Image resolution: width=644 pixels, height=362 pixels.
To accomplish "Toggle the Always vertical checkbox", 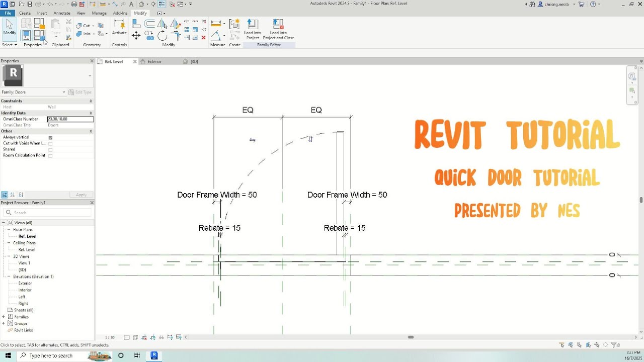I will (x=50, y=137).
